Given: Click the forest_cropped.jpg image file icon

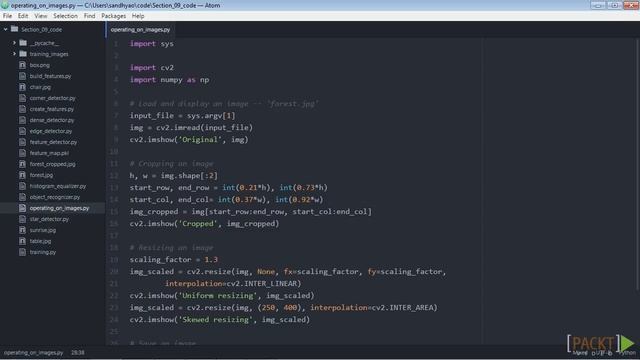Looking at the screenshot, I should click(22, 164).
